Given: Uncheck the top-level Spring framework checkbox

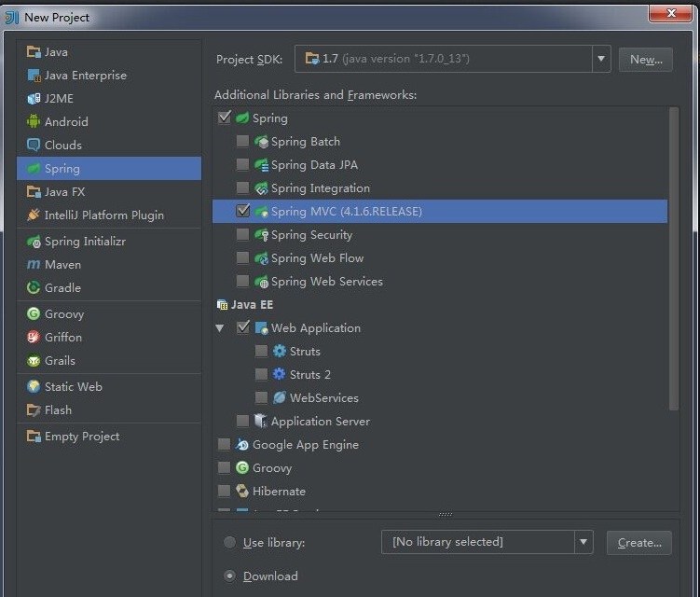Looking at the screenshot, I should (x=224, y=118).
